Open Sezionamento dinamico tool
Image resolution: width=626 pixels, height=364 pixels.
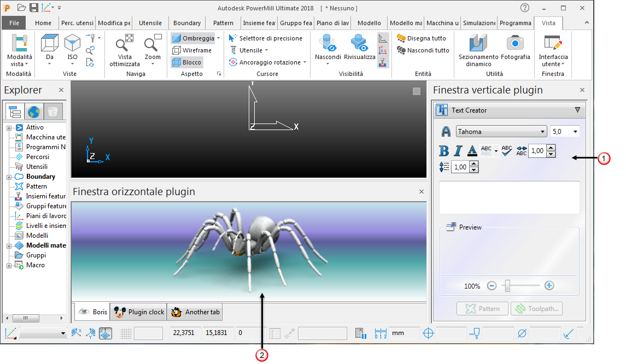[x=478, y=50]
